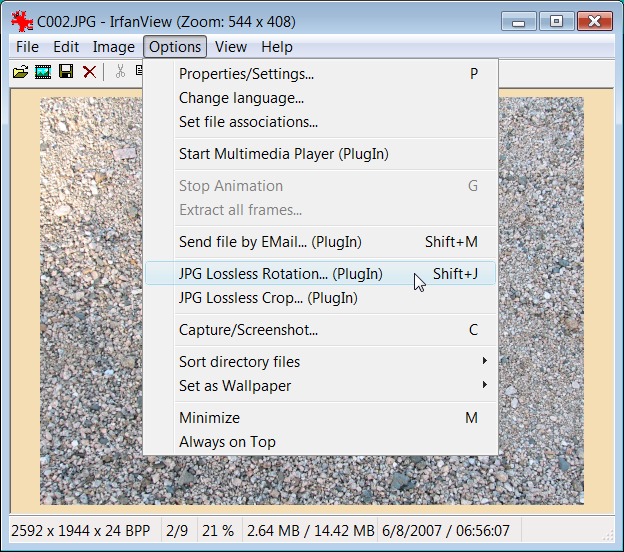Open the Help menu
The image size is (624, 552).
(277, 47)
